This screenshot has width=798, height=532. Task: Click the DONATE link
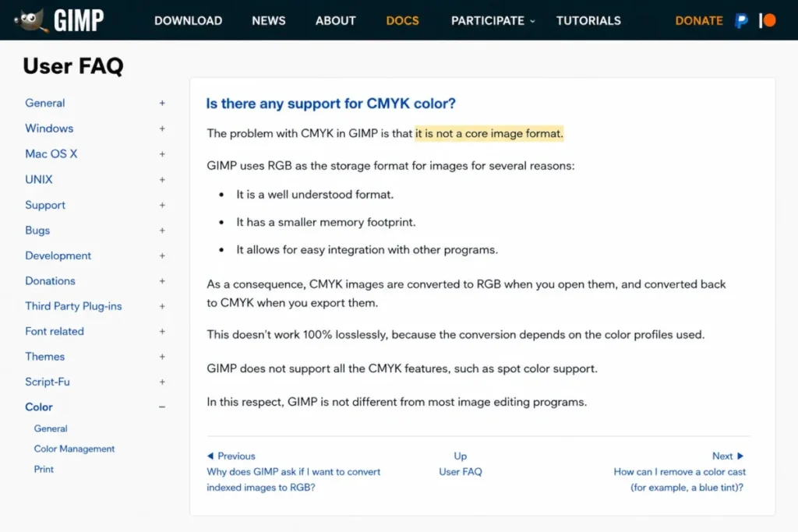point(699,21)
